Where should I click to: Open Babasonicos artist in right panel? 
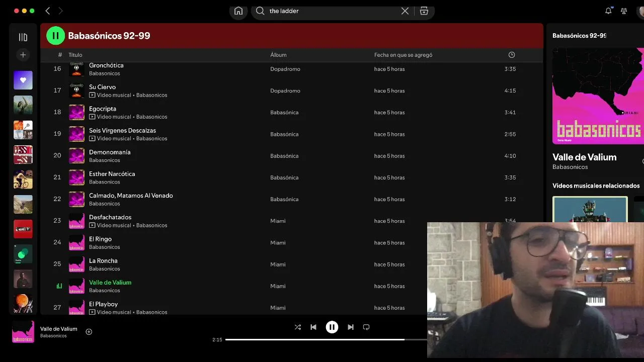tap(570, 167)
